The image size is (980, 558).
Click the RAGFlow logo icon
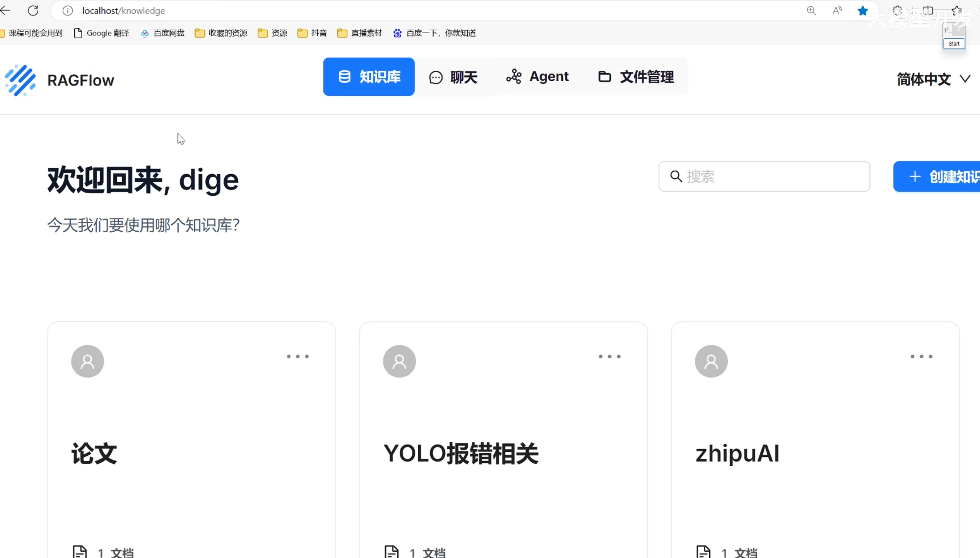point(21,80)
